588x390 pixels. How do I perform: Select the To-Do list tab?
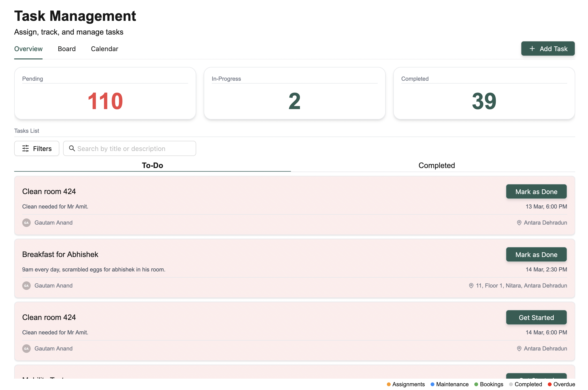152,165
